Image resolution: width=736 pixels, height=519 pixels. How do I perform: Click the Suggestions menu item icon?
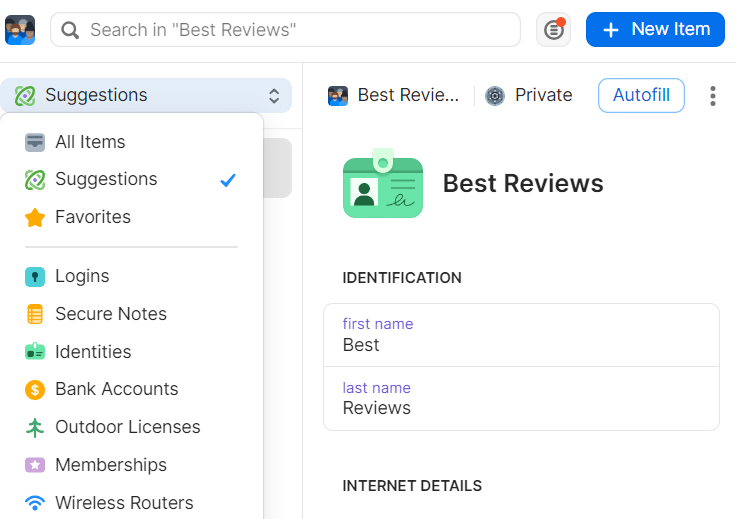click(35, 180)
